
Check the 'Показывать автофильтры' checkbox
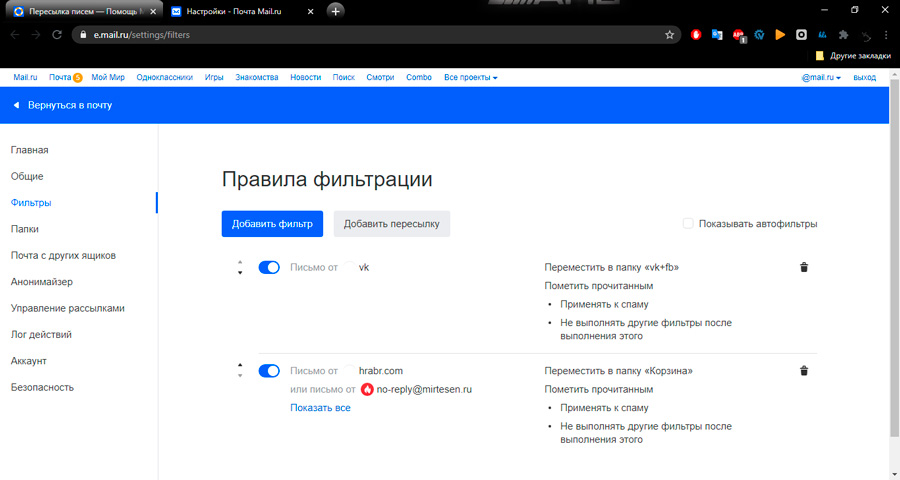[688, 223]
